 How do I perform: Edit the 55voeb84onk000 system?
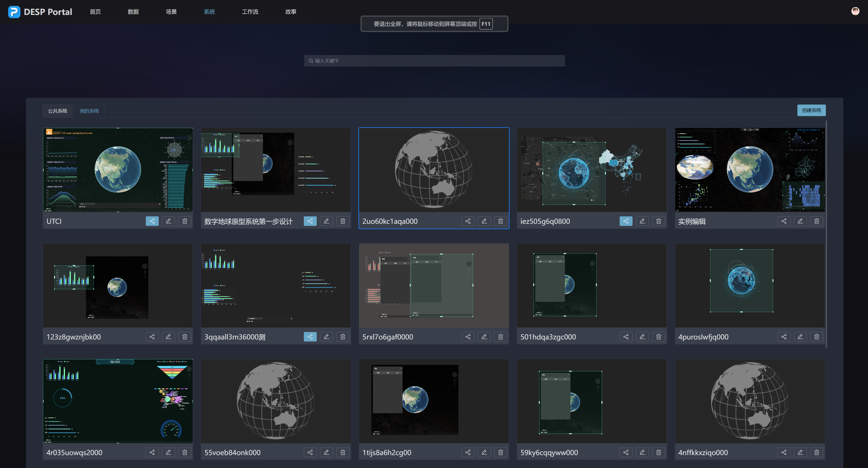click(x=326, y=452)
